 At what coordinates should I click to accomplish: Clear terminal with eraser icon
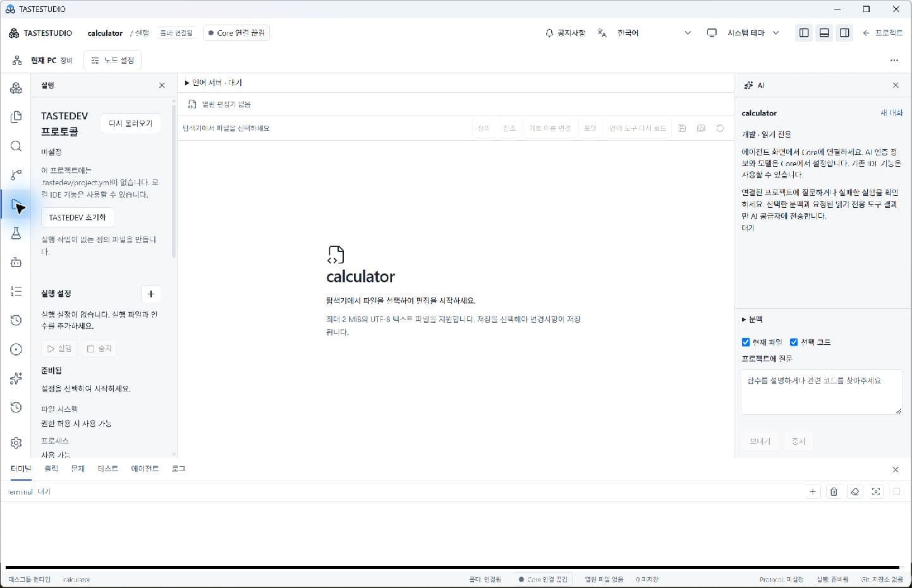[854, 491]
